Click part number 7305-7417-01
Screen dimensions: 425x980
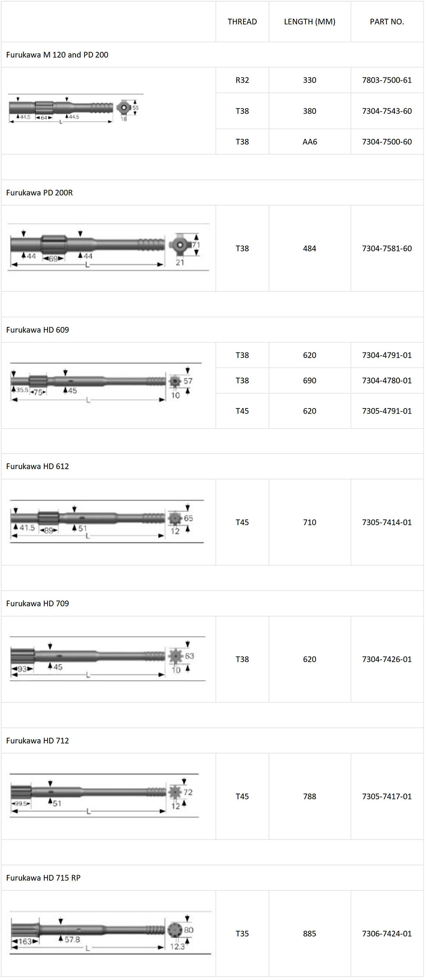tap(387, 796)
